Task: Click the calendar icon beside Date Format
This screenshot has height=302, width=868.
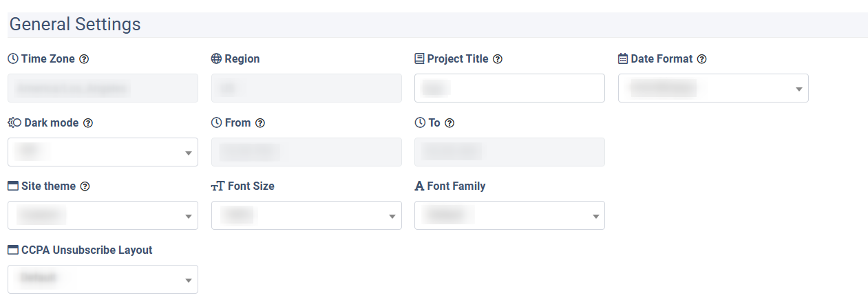Action: (623, 59)
